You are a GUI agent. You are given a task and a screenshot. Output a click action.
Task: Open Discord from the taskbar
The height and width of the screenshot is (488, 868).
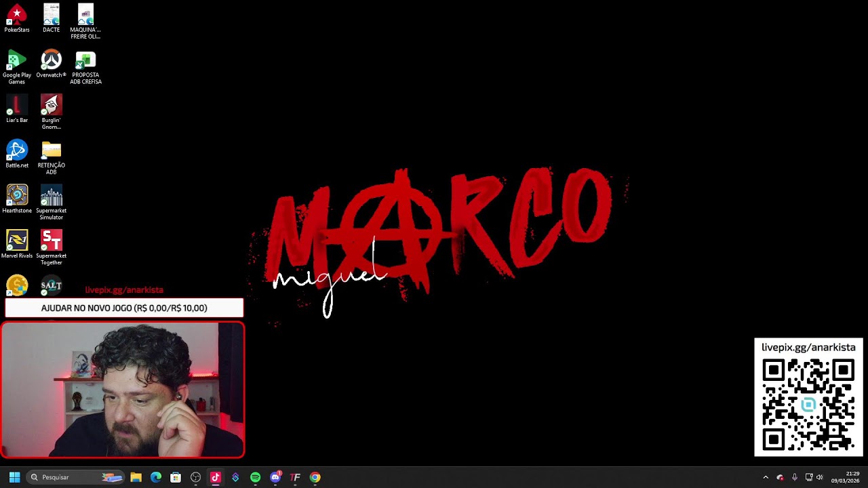coord(275,477)
